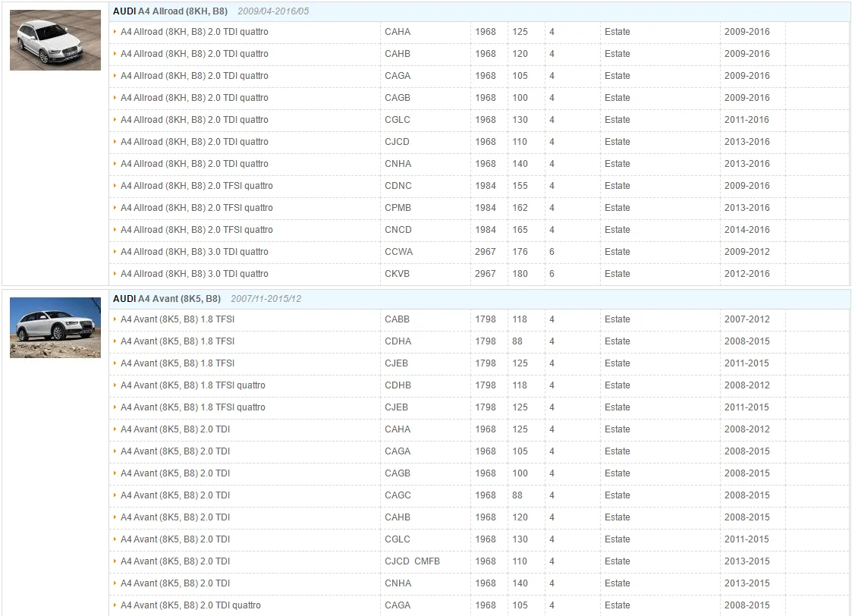Open the A4 Avant 2.0 TDI quattro CAGA row
855x616 pixels.
tap(479, 605)
